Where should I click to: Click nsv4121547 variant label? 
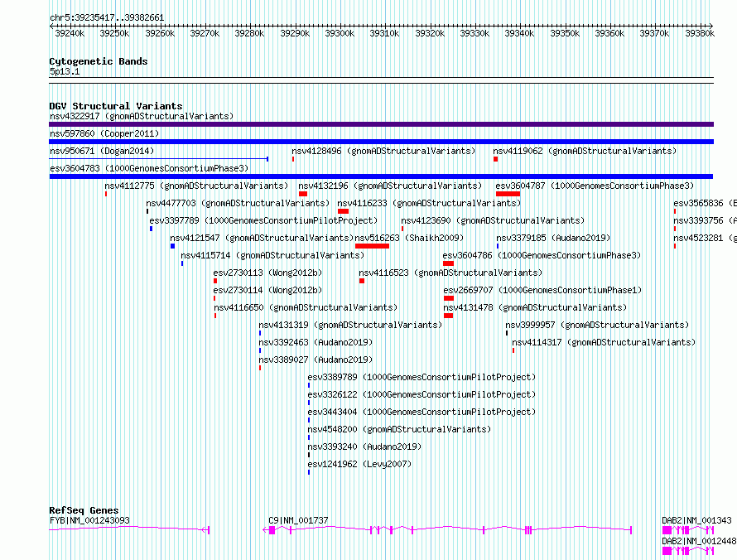pyautogui.click(x=262, y=238)
